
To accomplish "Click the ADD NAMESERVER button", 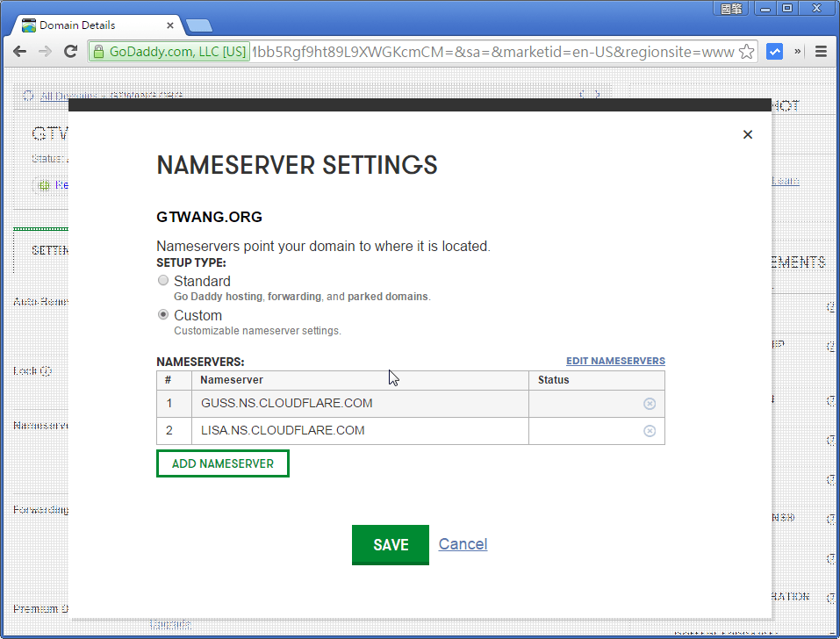I will (222, 463).
